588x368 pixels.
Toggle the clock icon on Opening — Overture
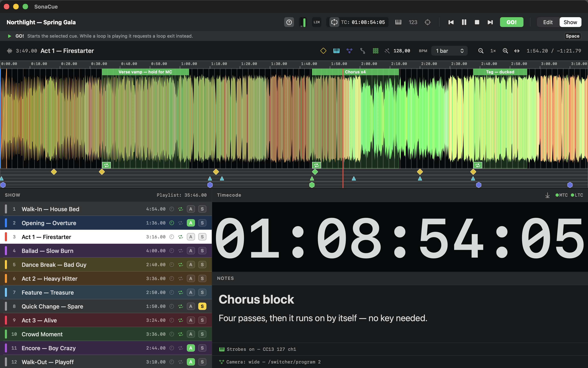coord(171,223)
